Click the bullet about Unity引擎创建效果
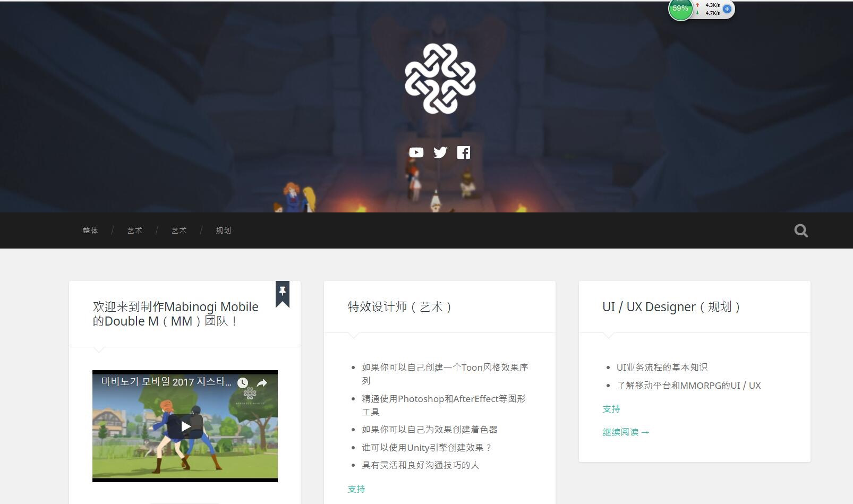 pos(428,448)
